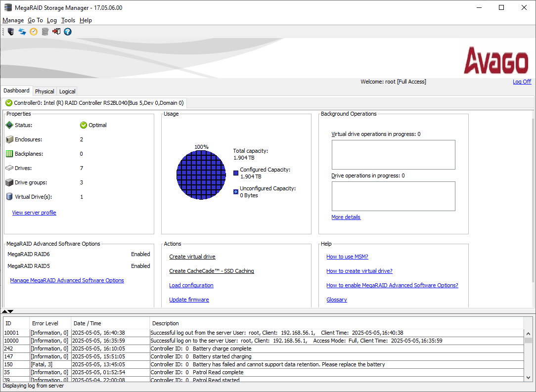This screenshot has width=536, height=392.
Task: Click the 'Total capacity:' label
Action: [x=251, y=151]
